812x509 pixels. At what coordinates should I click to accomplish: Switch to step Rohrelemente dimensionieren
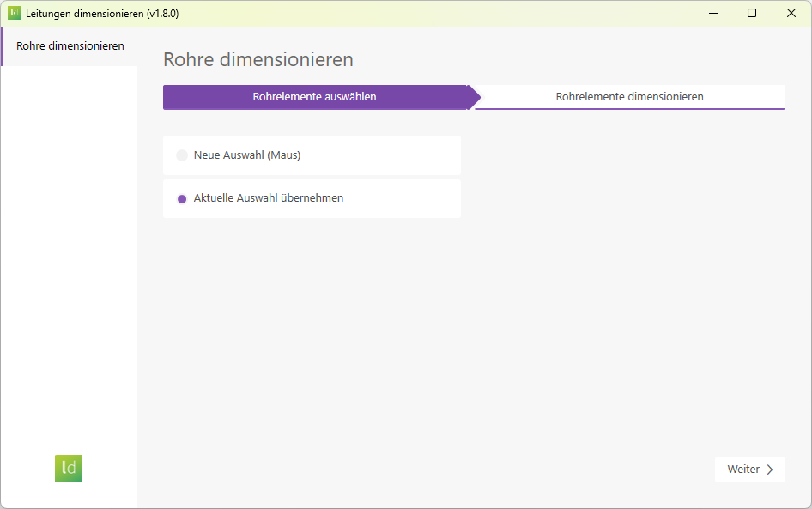pos(631,97)
